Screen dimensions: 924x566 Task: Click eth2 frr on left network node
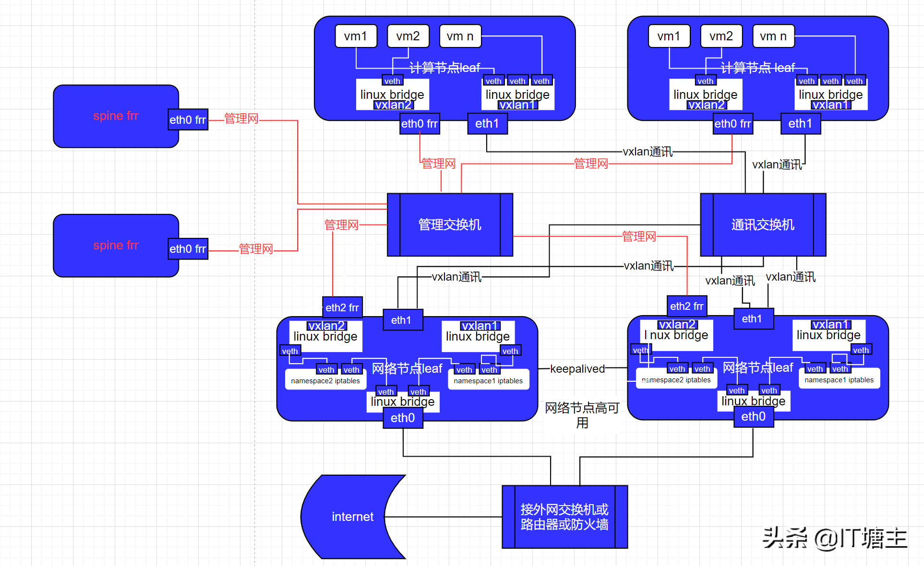click(342, 307)
